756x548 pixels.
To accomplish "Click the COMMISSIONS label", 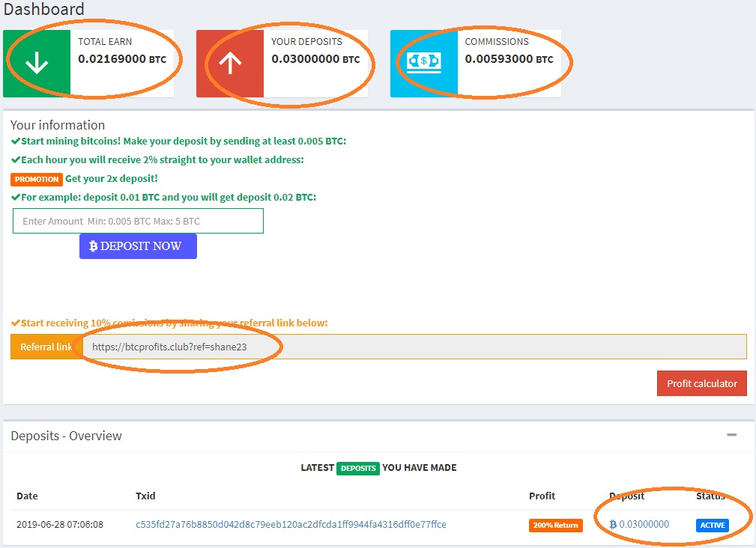I will coord(497,42).
